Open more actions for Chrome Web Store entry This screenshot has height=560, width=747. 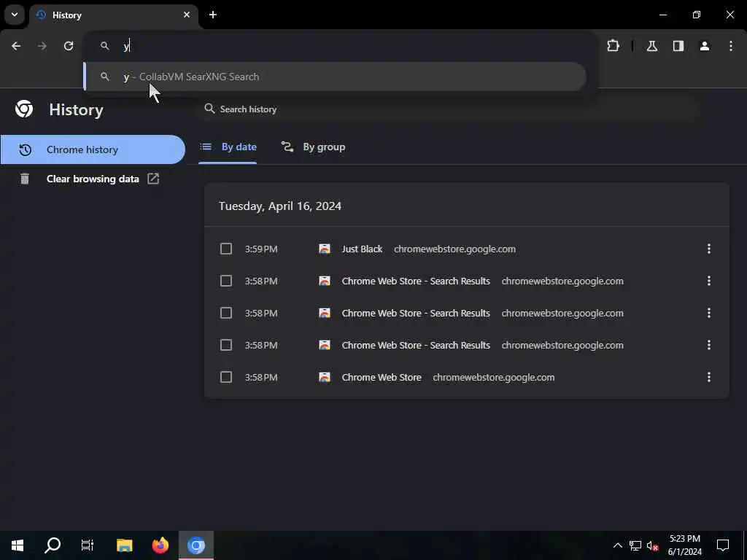(709, 377)
